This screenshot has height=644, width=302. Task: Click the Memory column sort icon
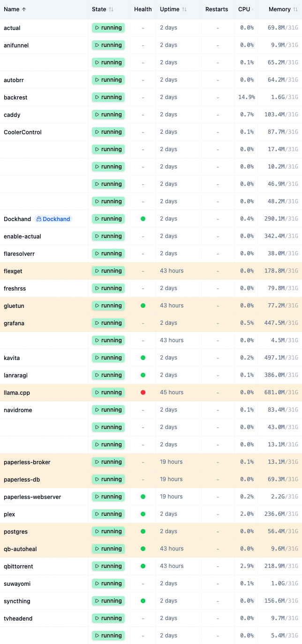295,9
